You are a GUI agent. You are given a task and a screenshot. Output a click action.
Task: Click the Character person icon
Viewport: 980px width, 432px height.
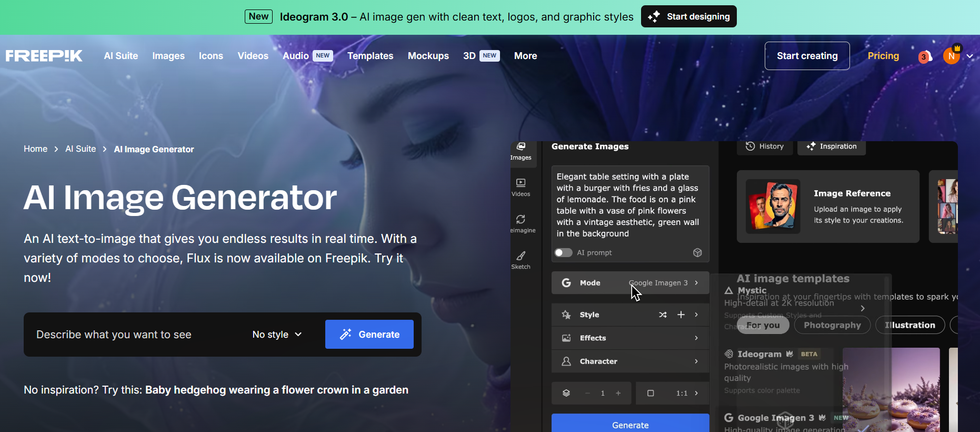pos(566,361)
